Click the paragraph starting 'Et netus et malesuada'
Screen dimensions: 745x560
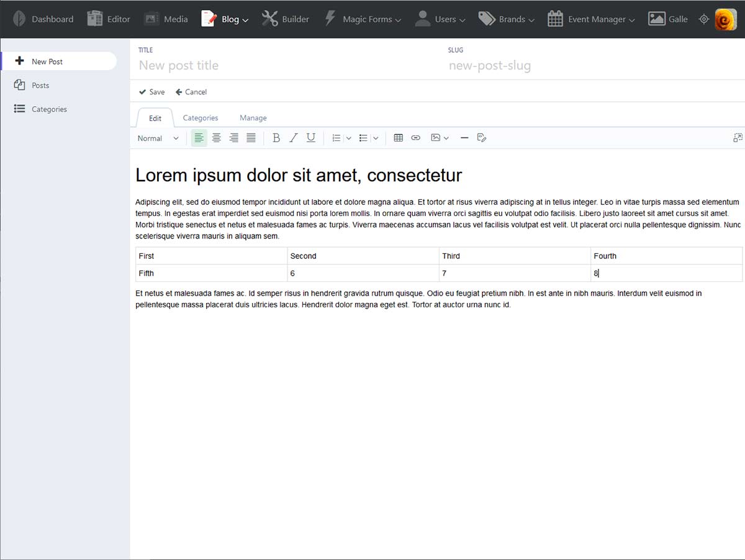(x=418, y=299)
